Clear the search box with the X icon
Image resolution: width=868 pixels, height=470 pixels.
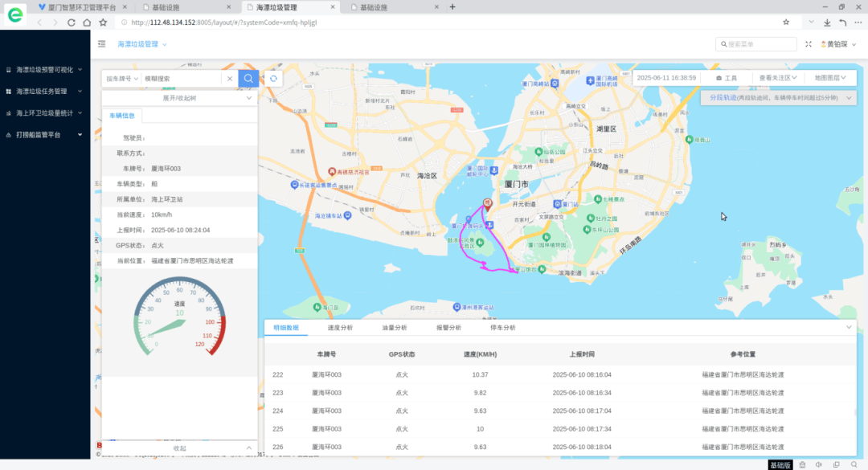[229, 79]
